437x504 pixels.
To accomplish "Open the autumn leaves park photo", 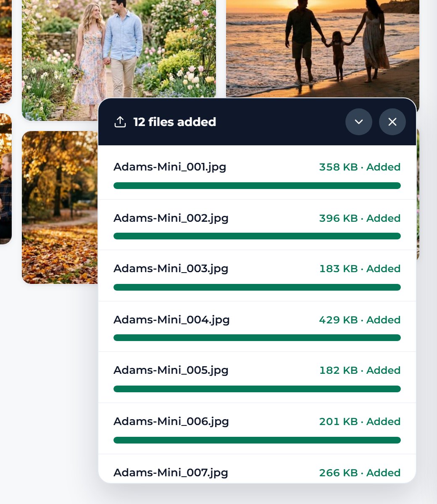I will pos(60,207).
